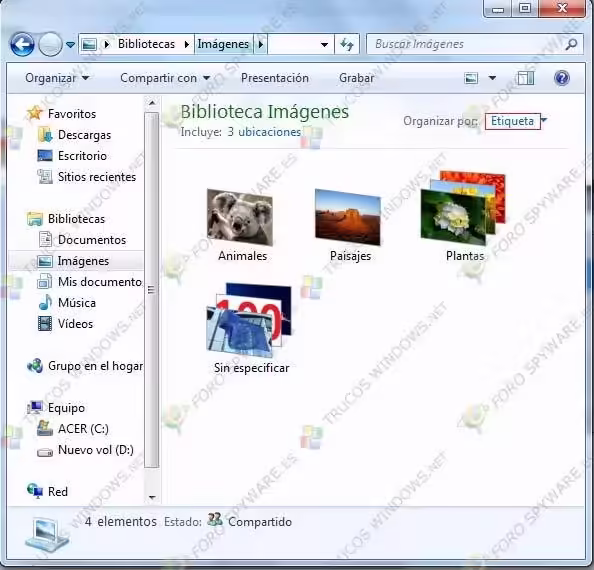
Task: Choose Grabar in the toolbar
Action: 356,78
